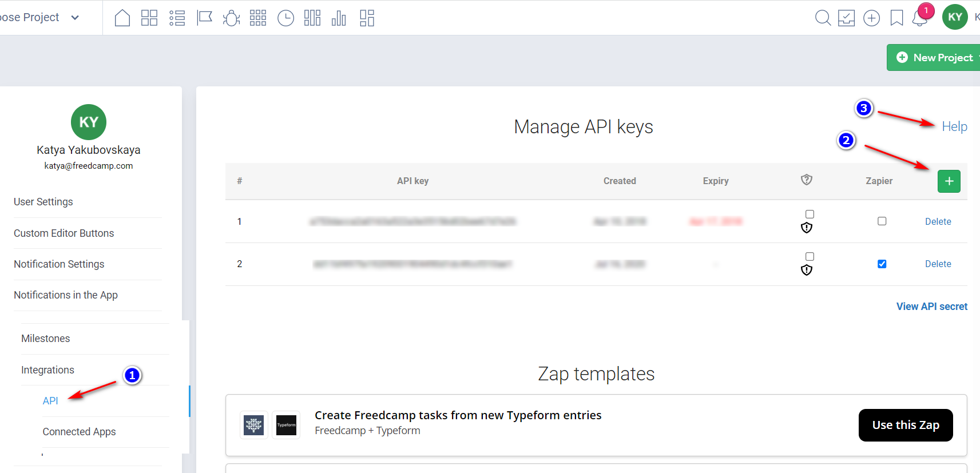Image resolution: width=980 pixels, height=473 pixels.
Task: Uncheck Zapier checkbox for API key 2
Action: 882,264
